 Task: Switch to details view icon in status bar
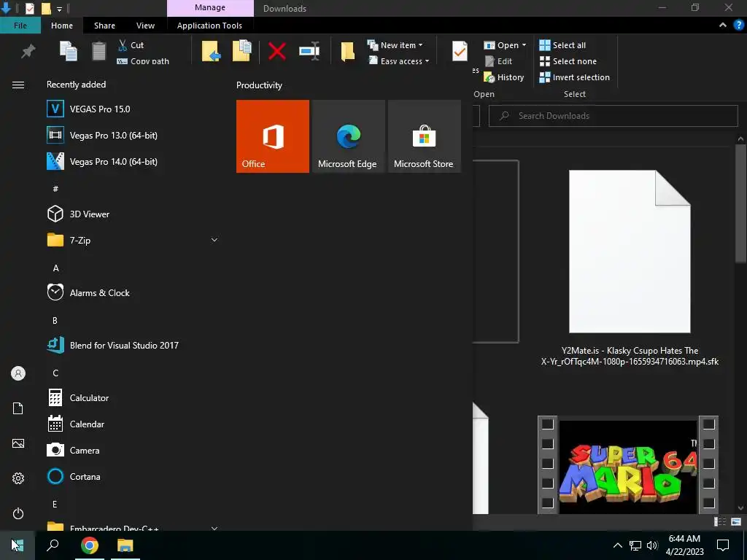pos(720,522)
